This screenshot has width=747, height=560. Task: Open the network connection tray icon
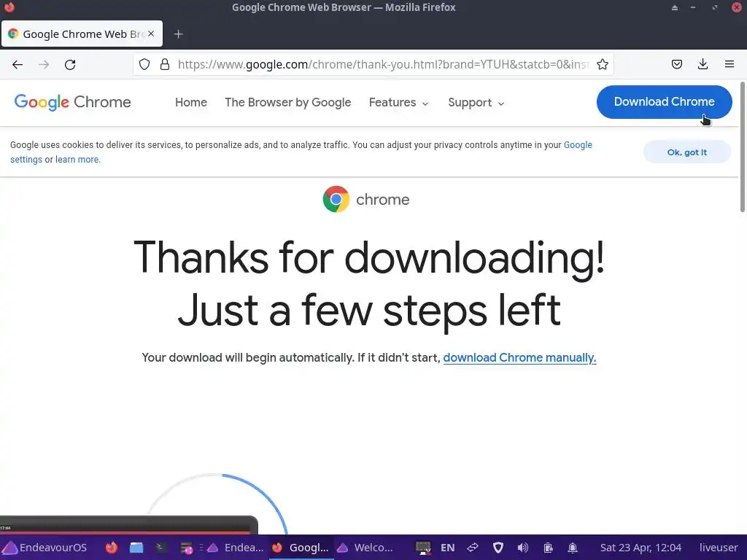(473, 548)
